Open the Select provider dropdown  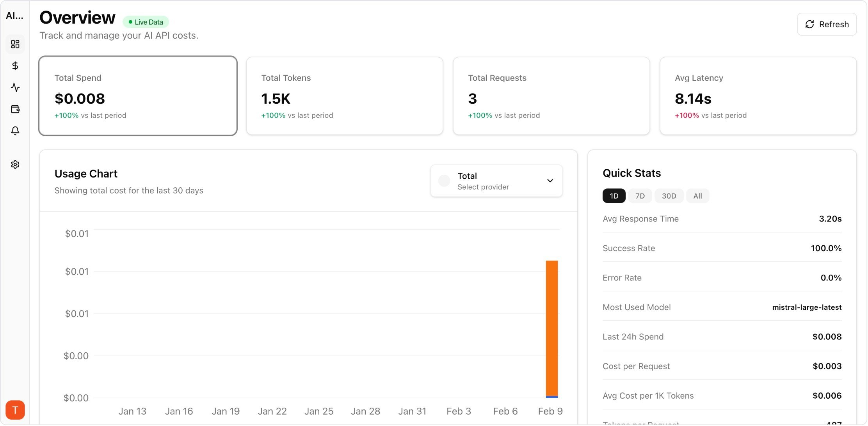click(496, 181)
